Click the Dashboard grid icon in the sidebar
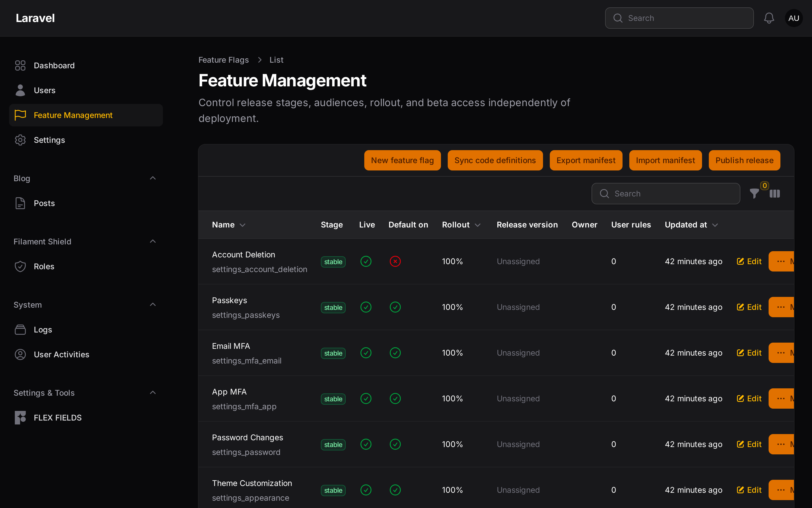The image size is (812, 508). (20, 65)
